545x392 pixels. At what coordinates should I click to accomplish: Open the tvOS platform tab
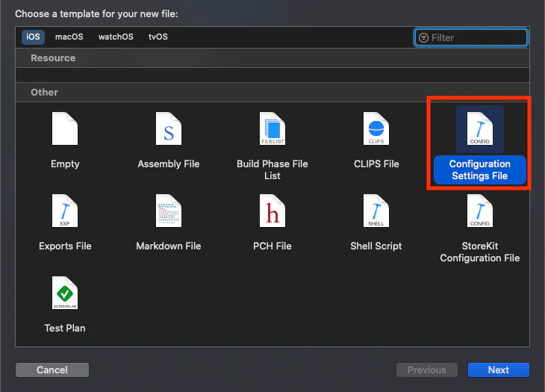[158, 37]
